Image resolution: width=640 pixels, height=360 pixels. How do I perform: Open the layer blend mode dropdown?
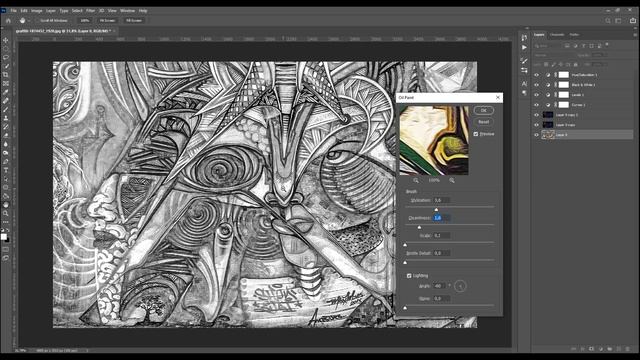pyautogui.click(x=555, y=55)
